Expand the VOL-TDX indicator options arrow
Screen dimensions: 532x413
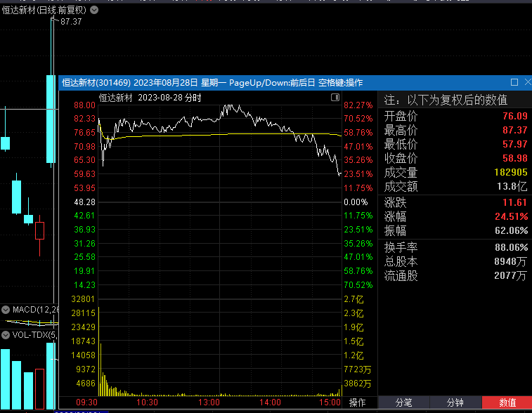(x=6, y=335)
